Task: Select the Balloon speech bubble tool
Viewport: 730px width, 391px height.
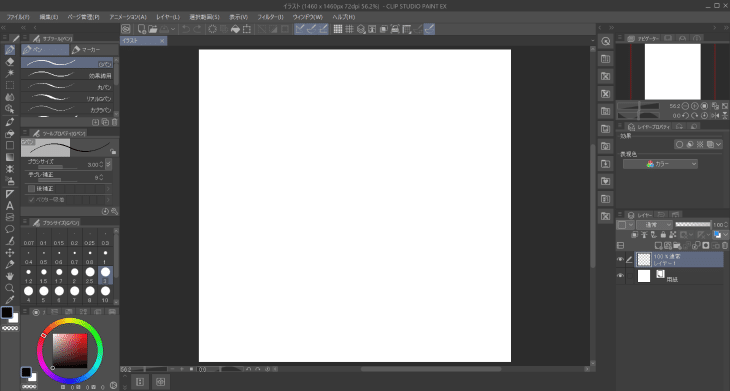Action: (10, 229)
